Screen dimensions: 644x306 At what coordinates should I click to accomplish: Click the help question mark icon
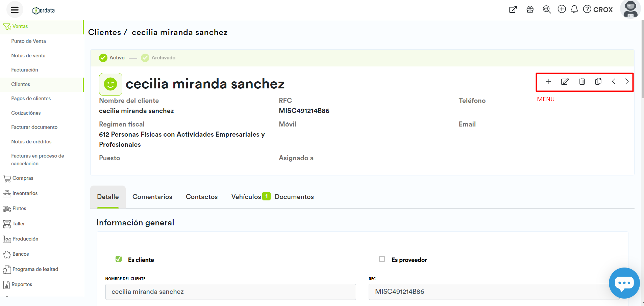[x=587, y=9]
